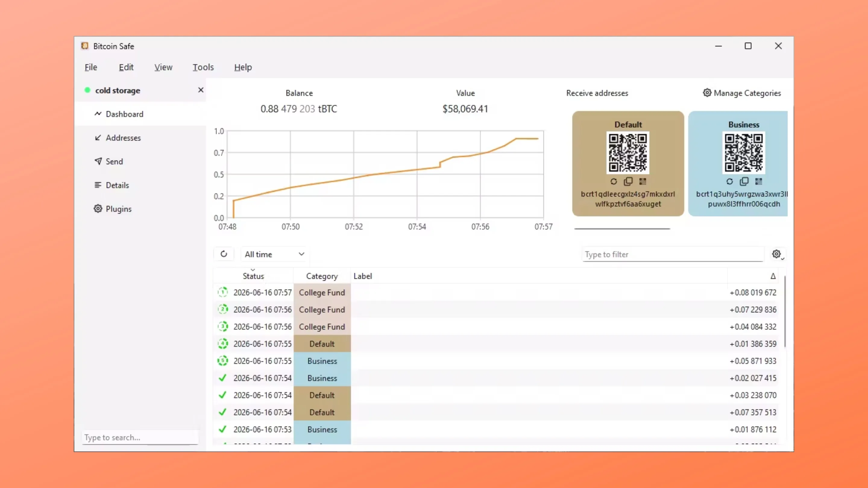Click the Type to search field
The image size is (868, 488).
[x=140, y=437]
